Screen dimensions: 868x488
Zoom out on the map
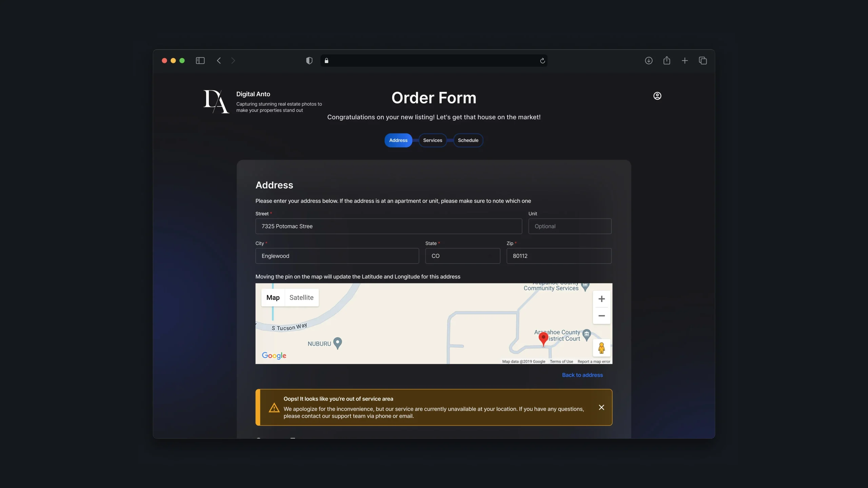tap(601, 316)
